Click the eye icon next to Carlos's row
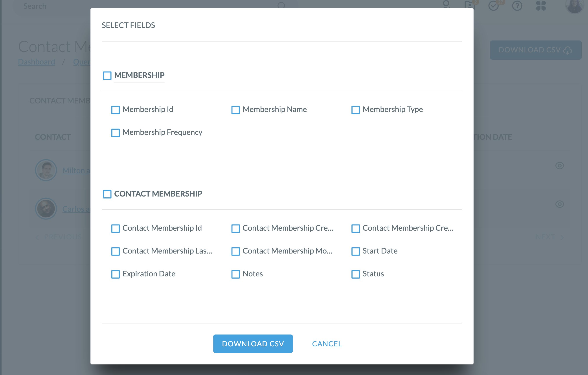The height and width of the screenshot is (375, 588). pos(559,204)
